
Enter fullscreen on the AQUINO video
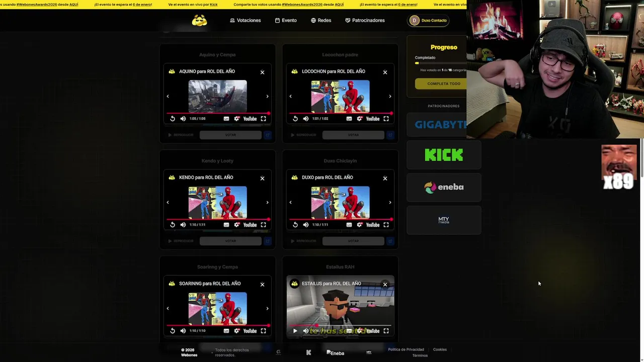click(x=263, y=119)
